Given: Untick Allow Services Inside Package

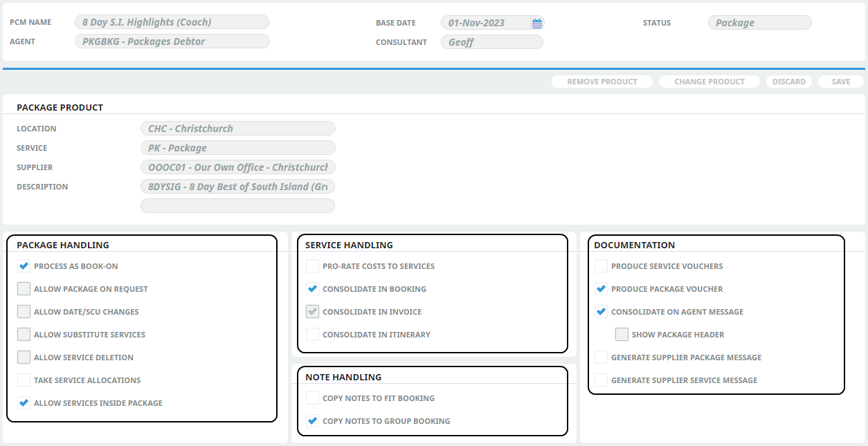Looking at the screenshot, I should [x=24, y=403].
